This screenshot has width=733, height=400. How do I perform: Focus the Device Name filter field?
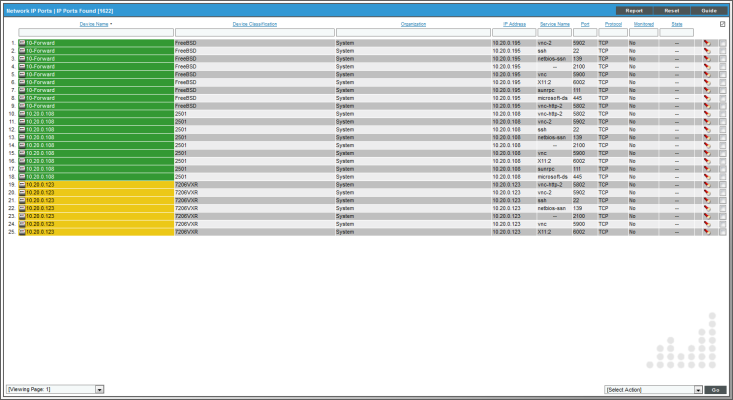(96, 33)
